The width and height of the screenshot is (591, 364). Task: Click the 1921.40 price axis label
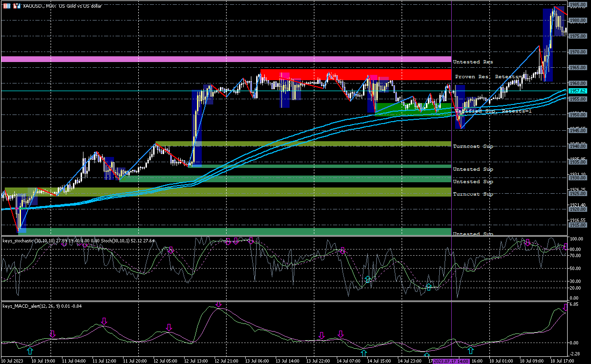[578, 205]
